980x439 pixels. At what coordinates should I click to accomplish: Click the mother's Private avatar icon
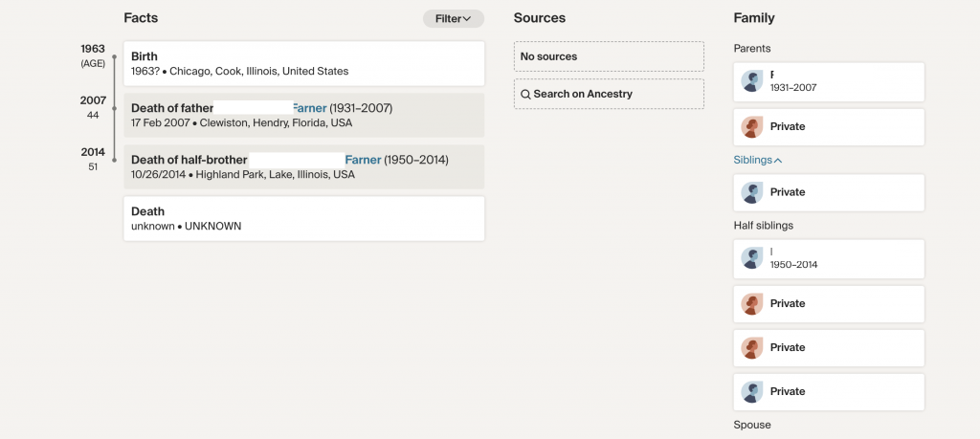click(752, 126)
